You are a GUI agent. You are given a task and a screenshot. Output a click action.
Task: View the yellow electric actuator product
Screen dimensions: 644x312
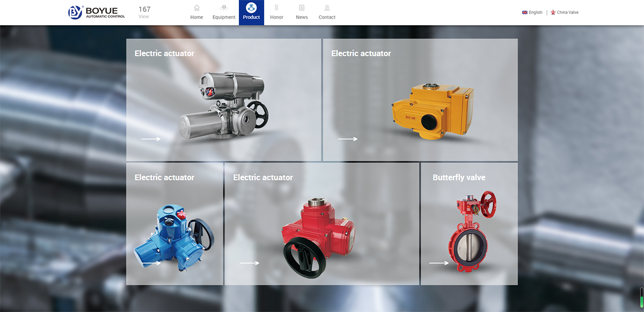click(x=432, y=110)
